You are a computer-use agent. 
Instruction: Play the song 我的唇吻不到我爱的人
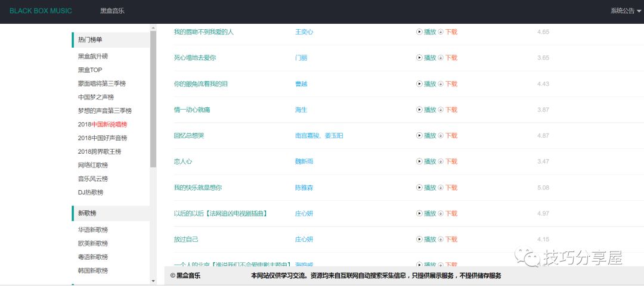426,32
